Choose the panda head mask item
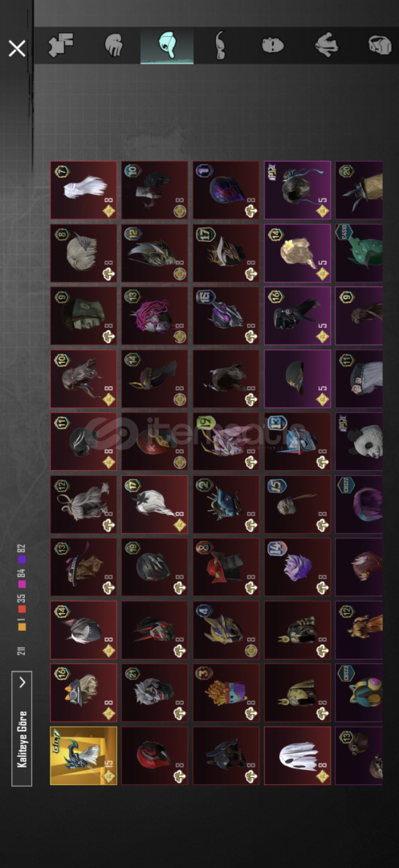Image resolution: width=399 pixels, height=868 pixels. (x=359, y=441)
